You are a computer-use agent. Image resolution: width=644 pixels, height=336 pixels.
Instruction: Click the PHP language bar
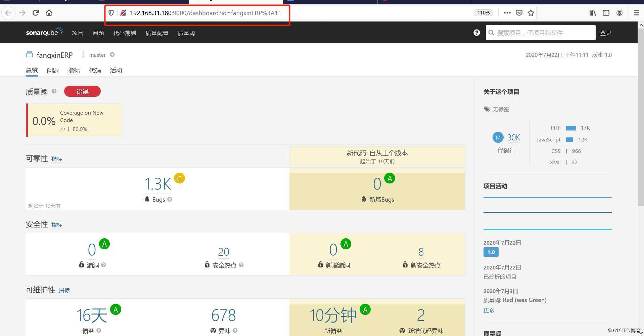tap(571, 128)
